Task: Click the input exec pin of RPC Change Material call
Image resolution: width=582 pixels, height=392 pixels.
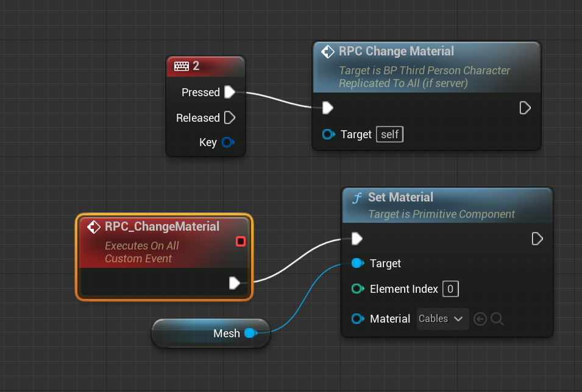Action: 328,108
